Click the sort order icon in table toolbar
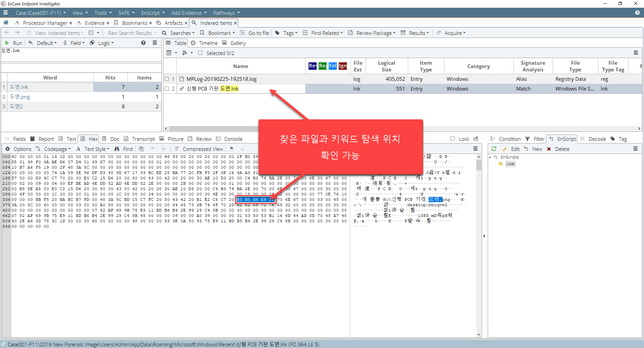This screenshot has height=348, width=644. 184,53
